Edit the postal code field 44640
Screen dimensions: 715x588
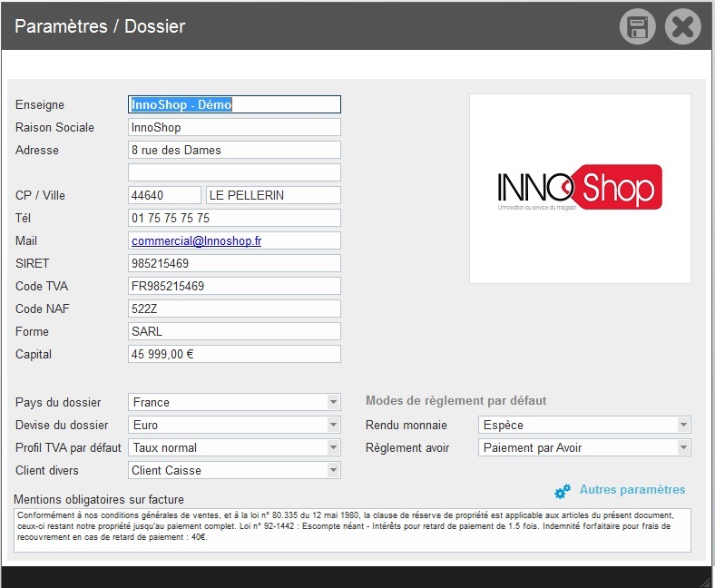[164, 195]
